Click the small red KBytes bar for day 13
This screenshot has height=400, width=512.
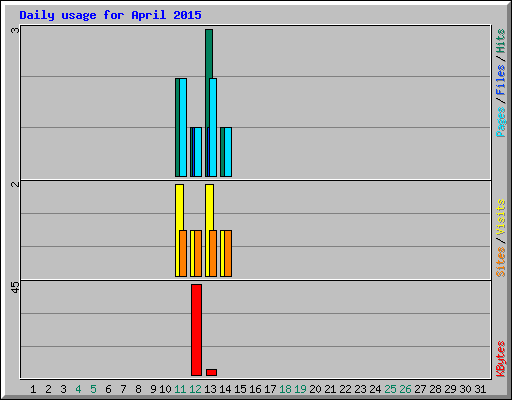211,372
